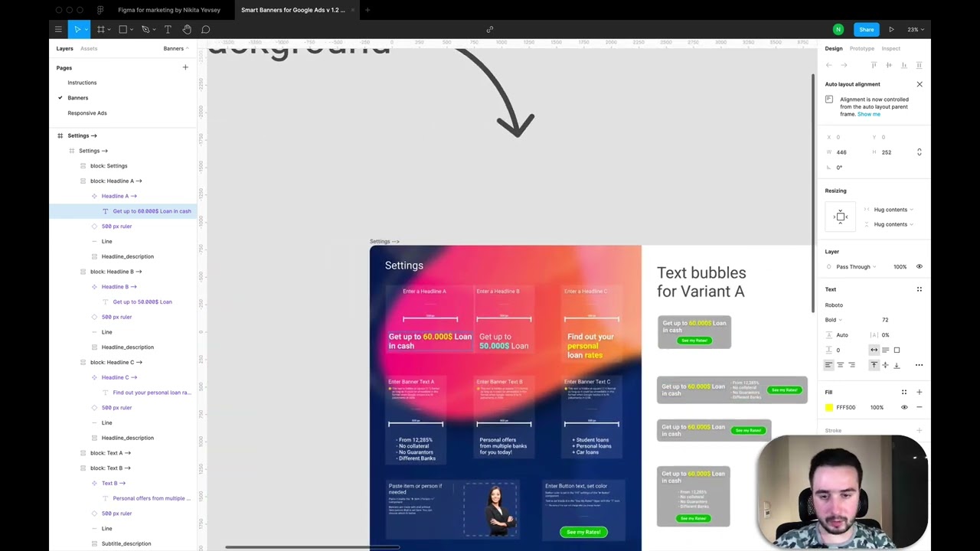
Task: Remove the FFF500 fill with minus
Action: point(920,407)
